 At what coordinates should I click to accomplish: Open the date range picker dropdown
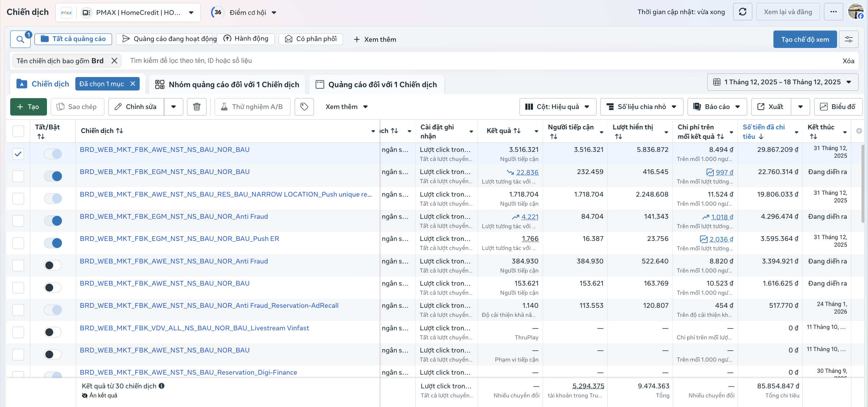pyautogui.click(x=783, y=82)
